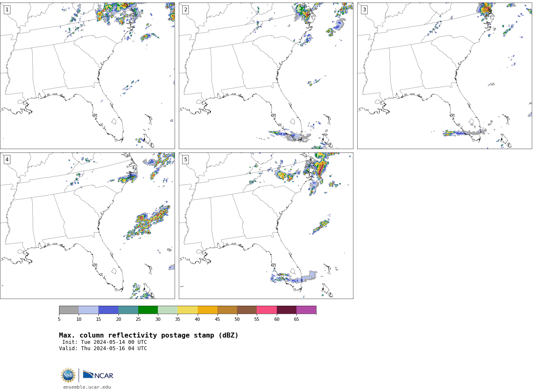
Task: Click the maroon 60-65 dBZ swatch
Action: pyautogui.click(x=286, y=310)
